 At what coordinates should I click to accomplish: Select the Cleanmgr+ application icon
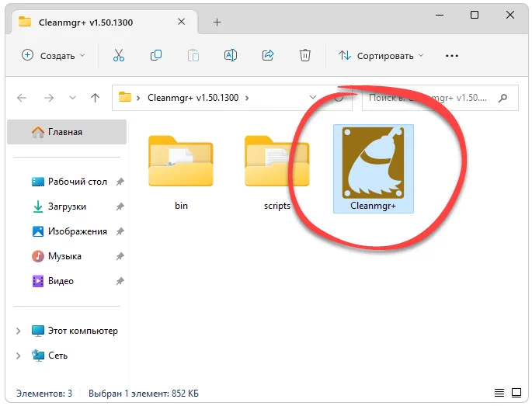point(374,162)
